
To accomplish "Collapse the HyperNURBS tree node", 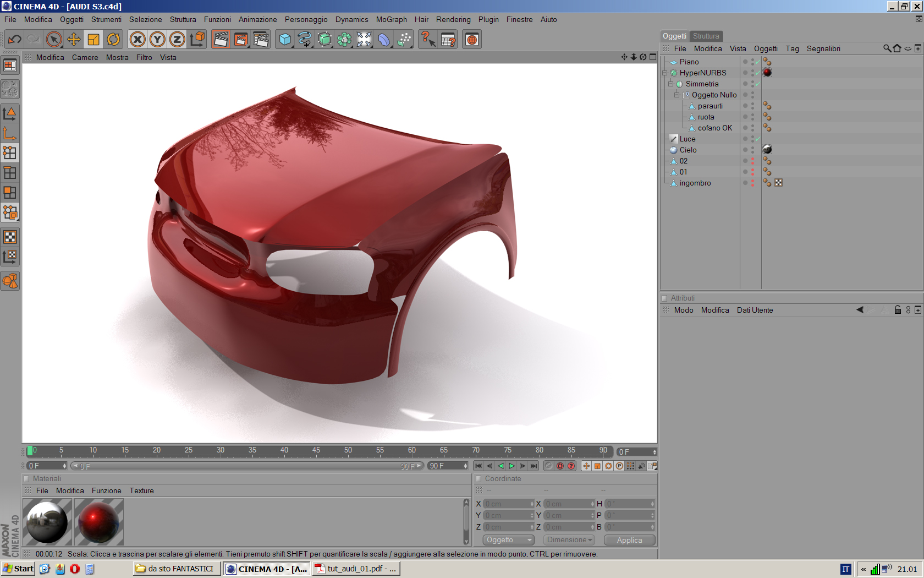I will pos(664,73).
